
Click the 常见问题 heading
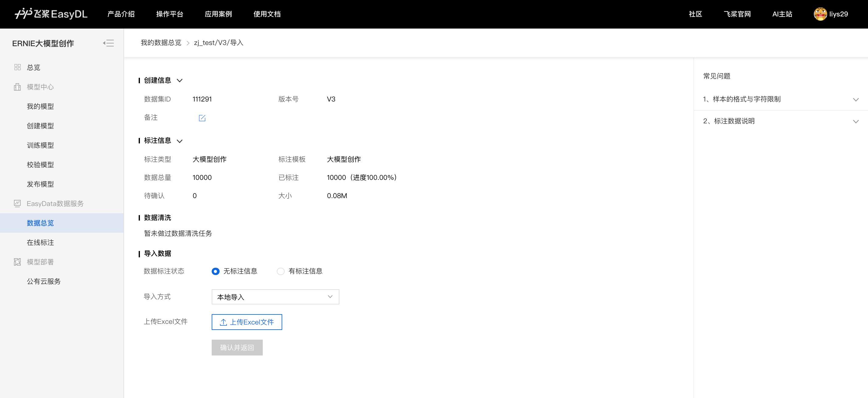[x=717, y=76]
